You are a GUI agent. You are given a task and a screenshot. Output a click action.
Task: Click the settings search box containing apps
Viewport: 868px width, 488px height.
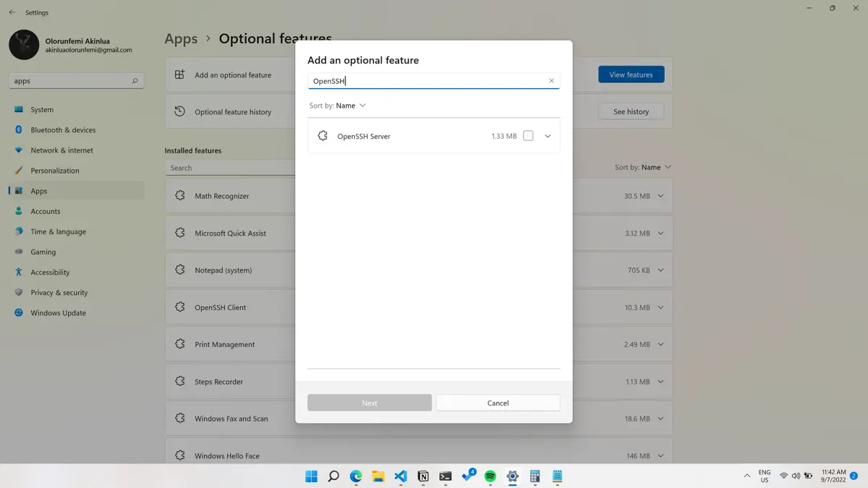tap(76, 81)
